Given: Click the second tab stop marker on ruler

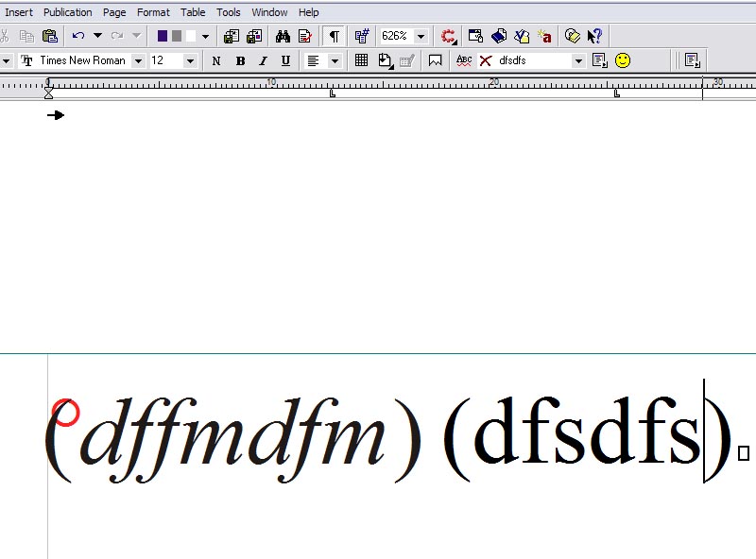Looking at the screenshot, I should pyautogui.click(x=617, y=93).
